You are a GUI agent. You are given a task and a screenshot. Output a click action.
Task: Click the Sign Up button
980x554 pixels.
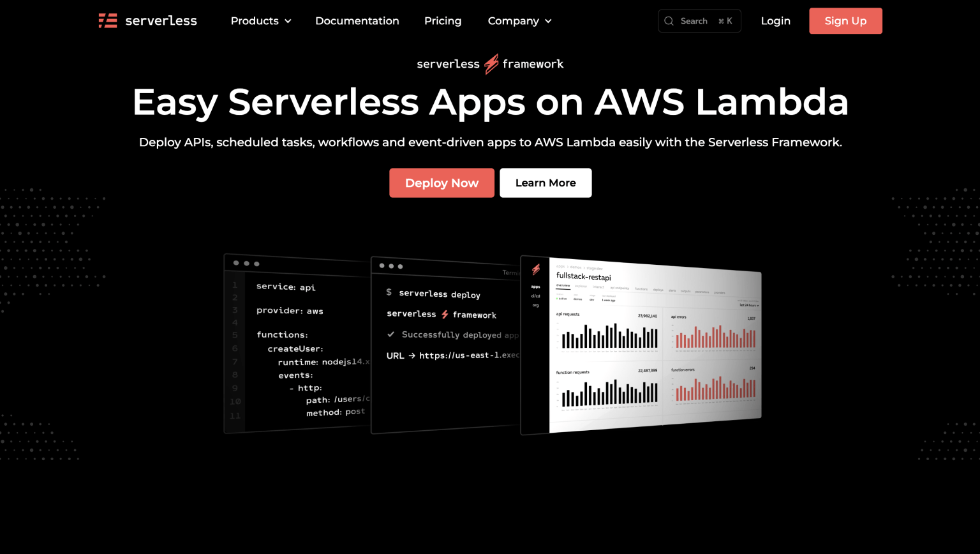pyautogui.click(x=845, y=21)
